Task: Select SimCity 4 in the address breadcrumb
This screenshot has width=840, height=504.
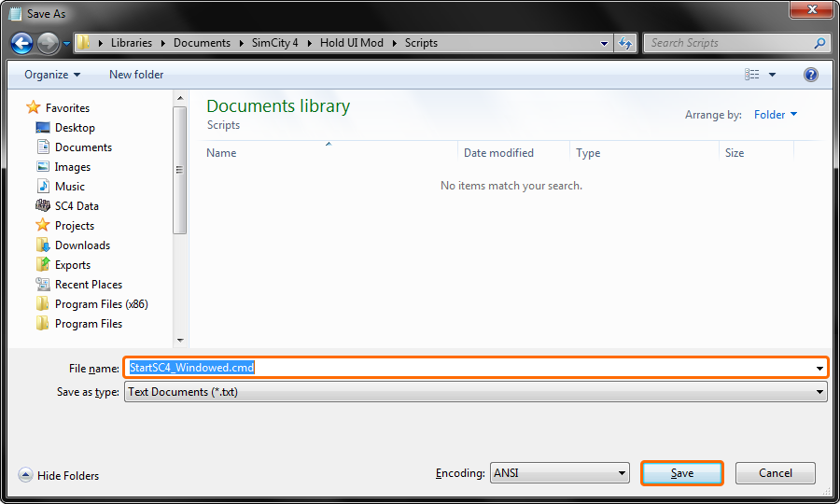Action: [x=274, y=43]
